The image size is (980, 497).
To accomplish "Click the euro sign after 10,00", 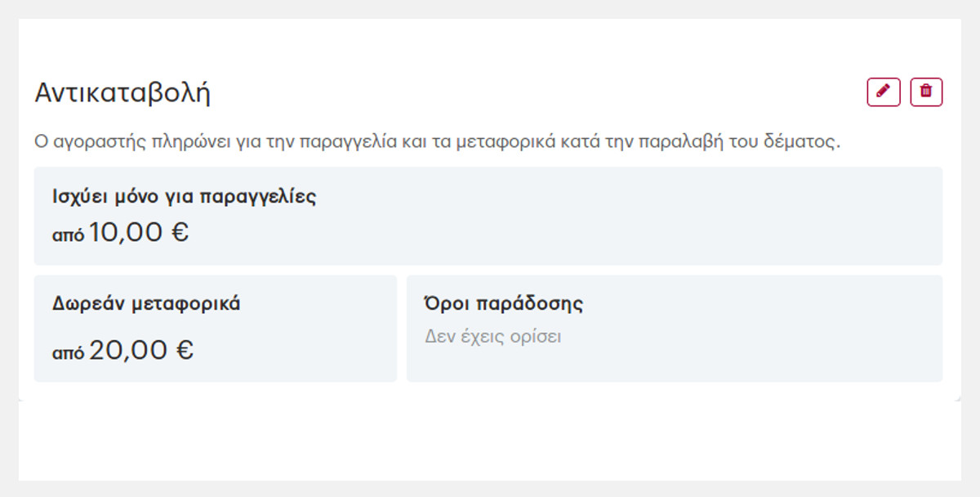I will click(x=180, y=233).
